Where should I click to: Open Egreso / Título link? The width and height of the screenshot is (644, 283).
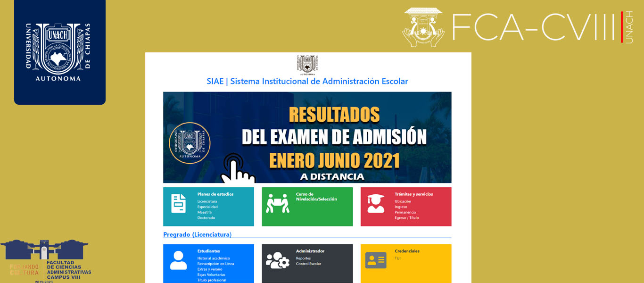406,217
